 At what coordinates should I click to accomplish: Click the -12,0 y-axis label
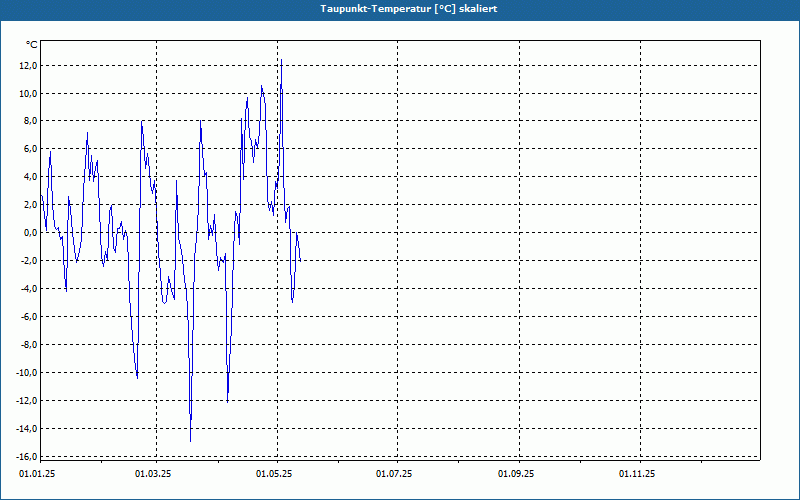27,401
